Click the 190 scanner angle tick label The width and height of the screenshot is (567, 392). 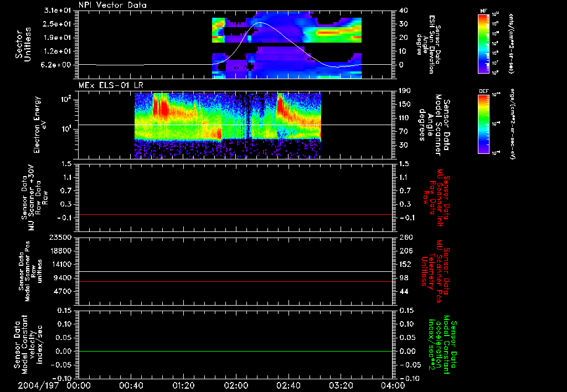[405, 91]
